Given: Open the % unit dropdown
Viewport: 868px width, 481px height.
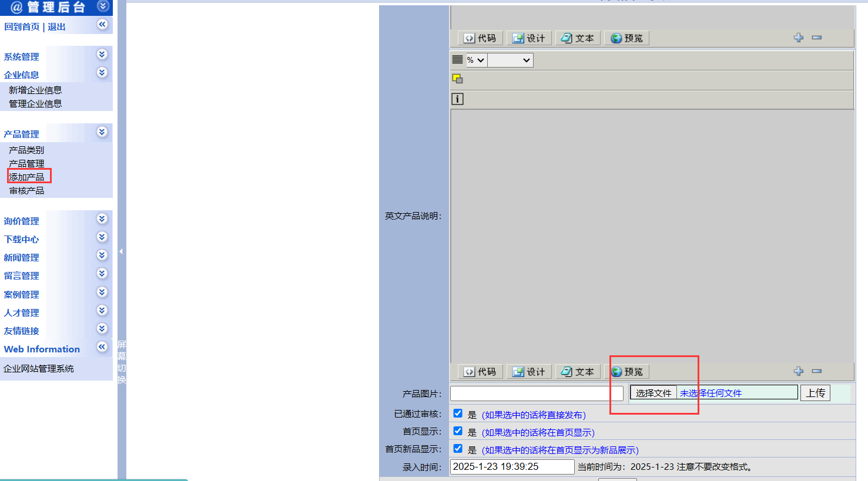Looking at the screenshot, I should click(x=476, y=60).
